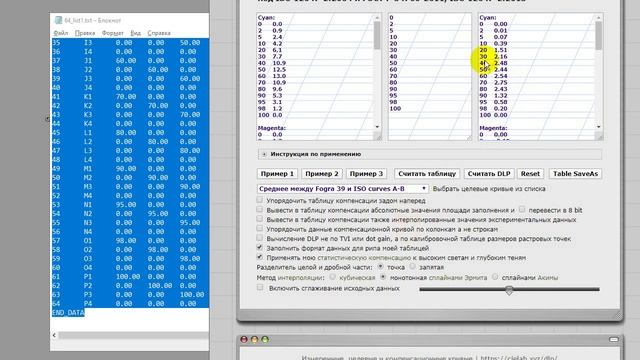Click 'Magenta:' label in left textarea
640x360 pixels.
(x=271, y=128)
